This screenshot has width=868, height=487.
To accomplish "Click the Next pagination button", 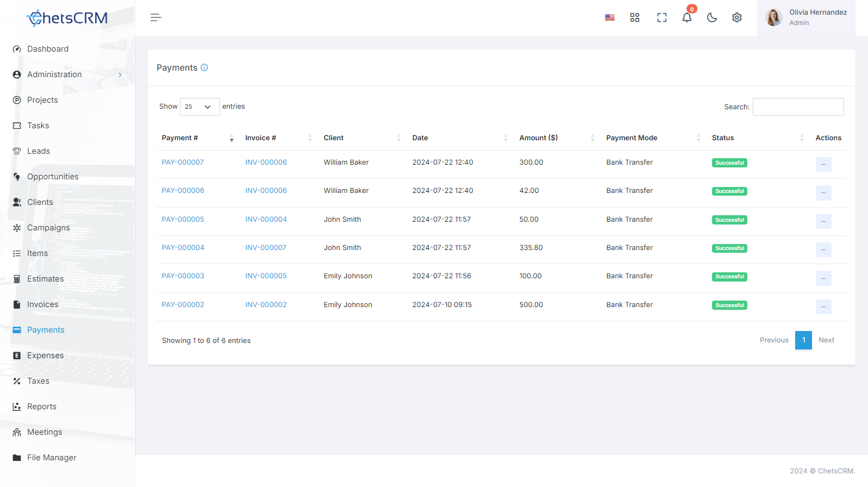I will [x=826, y=340].
